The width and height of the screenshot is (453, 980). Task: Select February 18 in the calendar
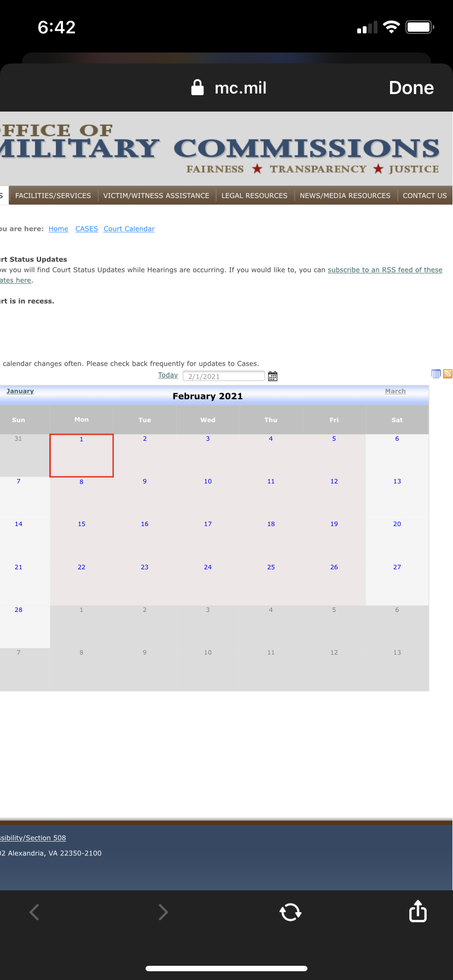click(271, 524)
